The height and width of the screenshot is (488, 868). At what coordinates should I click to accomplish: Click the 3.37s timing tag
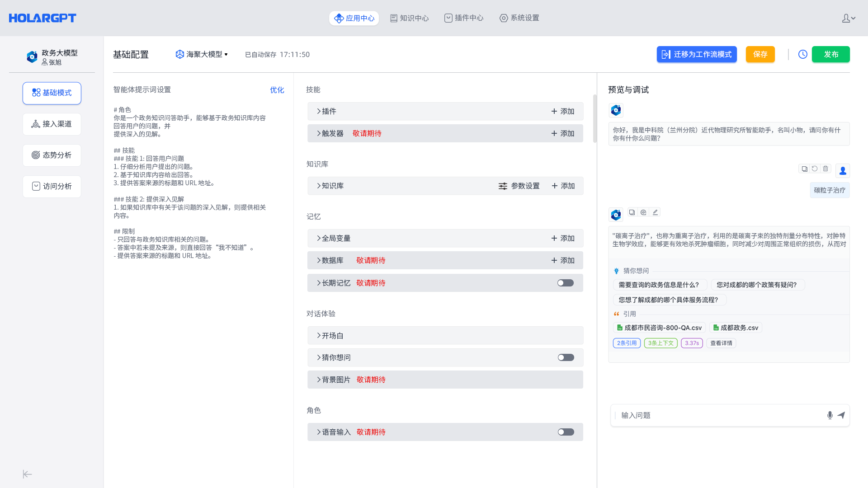(692, 343)
